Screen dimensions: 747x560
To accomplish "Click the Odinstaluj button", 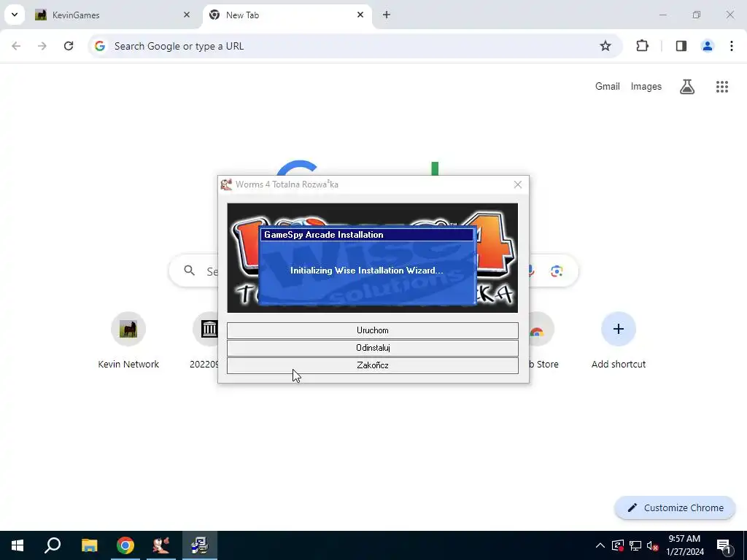I will click(373, 348).
